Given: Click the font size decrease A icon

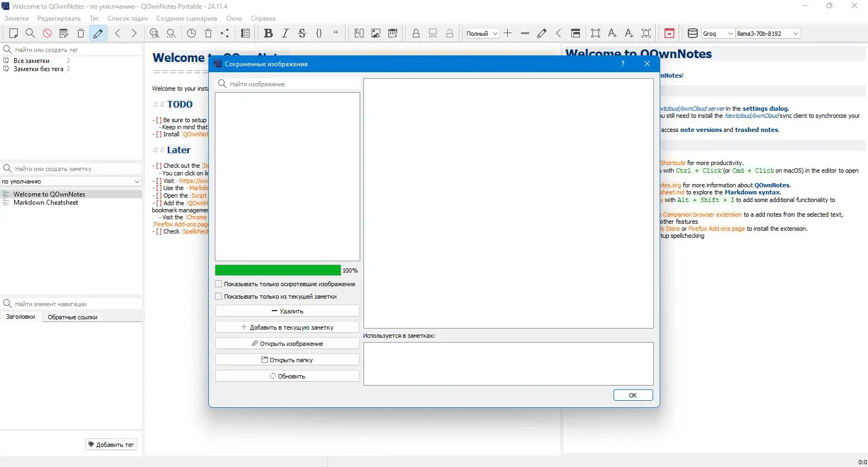Looking at the screenshot, I should (x=629, y=33).
